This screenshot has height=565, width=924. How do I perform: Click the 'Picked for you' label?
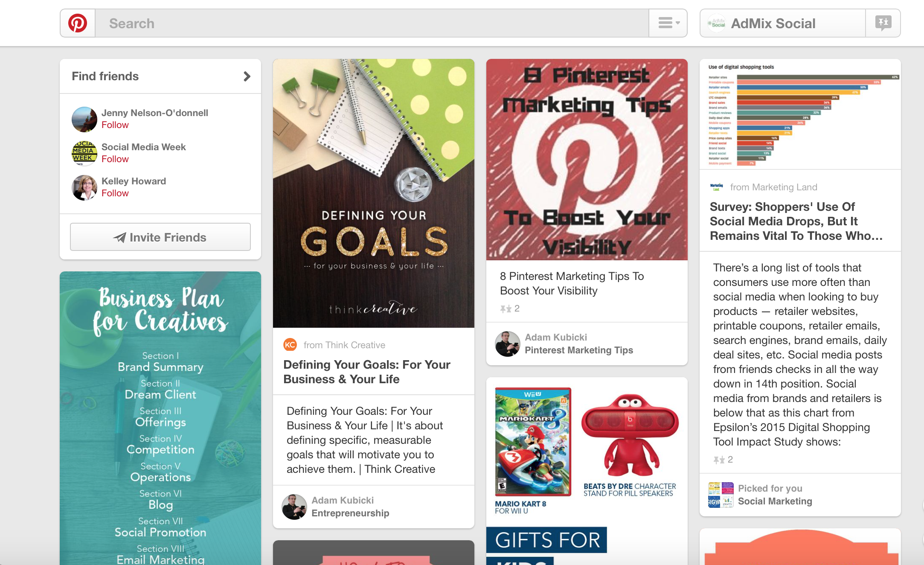click(770, 488)
